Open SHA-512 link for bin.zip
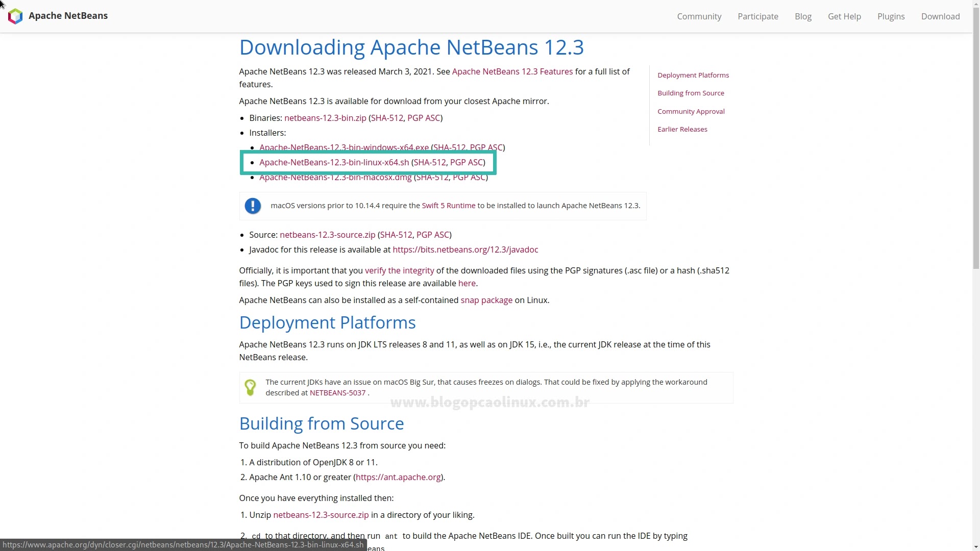The image size is (980, 551). pos(387,118)
